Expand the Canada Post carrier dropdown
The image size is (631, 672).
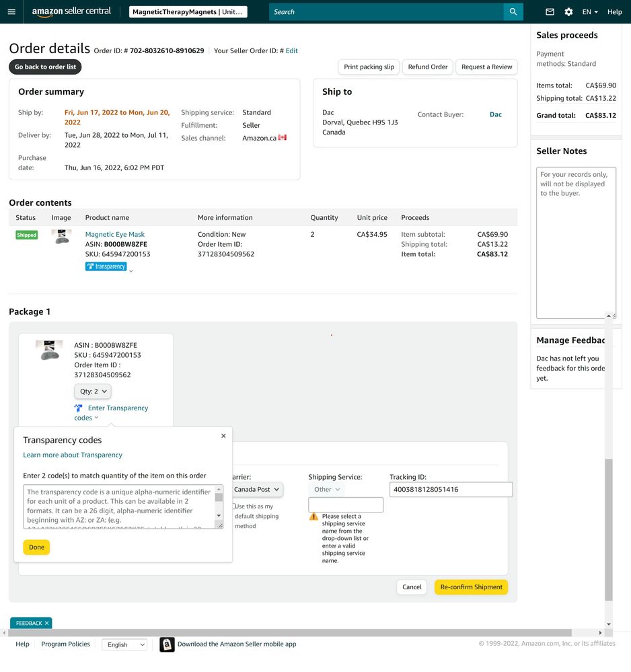click(256, 490)
